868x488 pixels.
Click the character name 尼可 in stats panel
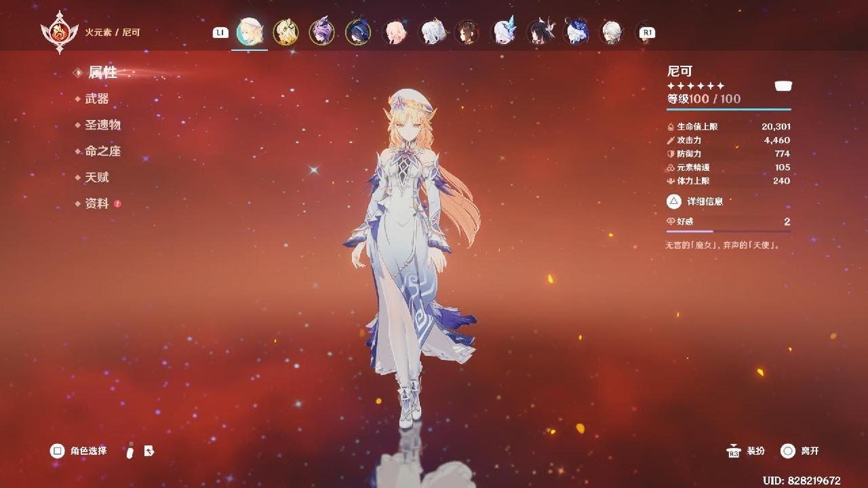click(679, 71)
